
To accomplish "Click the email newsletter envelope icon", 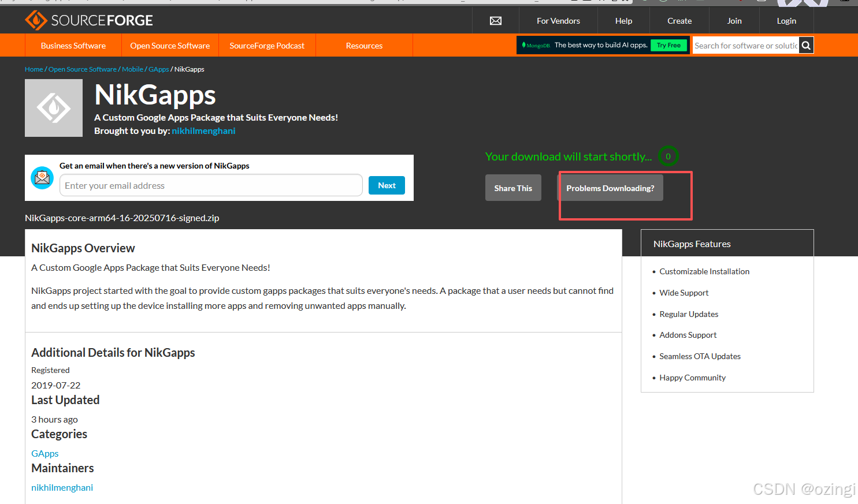I will pyautogui.click(x=42, y=178).
